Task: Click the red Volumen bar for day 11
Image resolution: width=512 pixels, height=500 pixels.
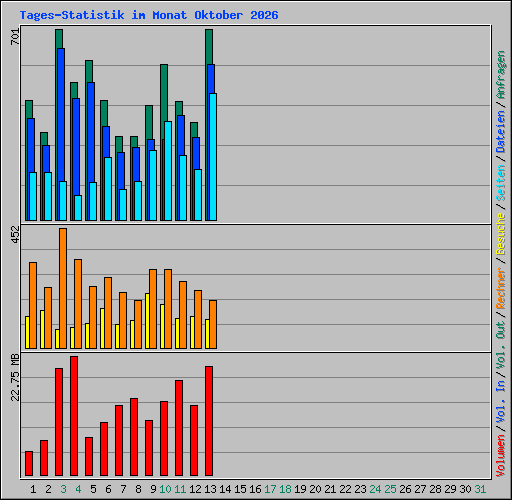Action: 179,428
